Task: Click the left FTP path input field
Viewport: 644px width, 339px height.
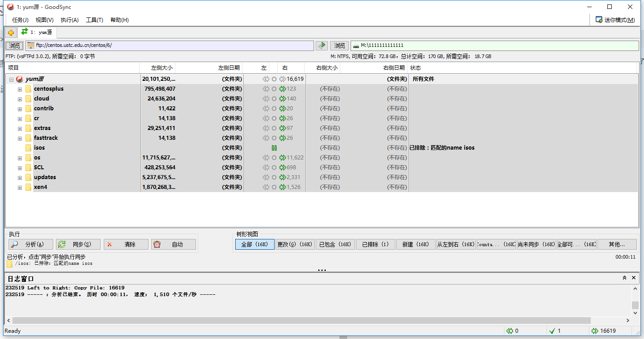Action: click(x=170, y=46)
